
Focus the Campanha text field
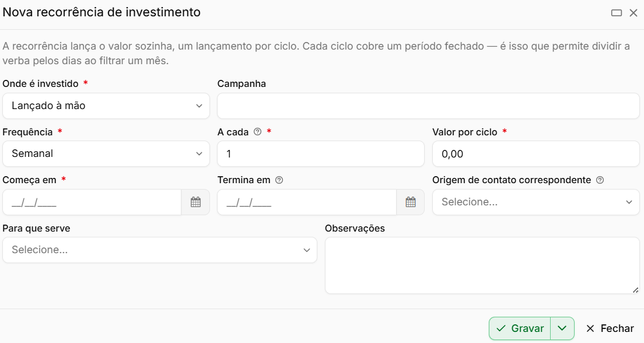pos(428,106)
